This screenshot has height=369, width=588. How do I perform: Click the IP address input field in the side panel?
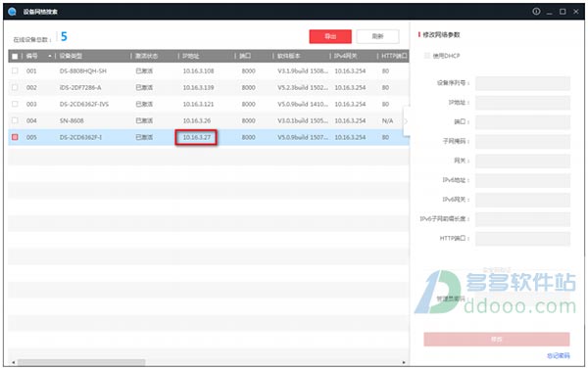coord(522,102)
